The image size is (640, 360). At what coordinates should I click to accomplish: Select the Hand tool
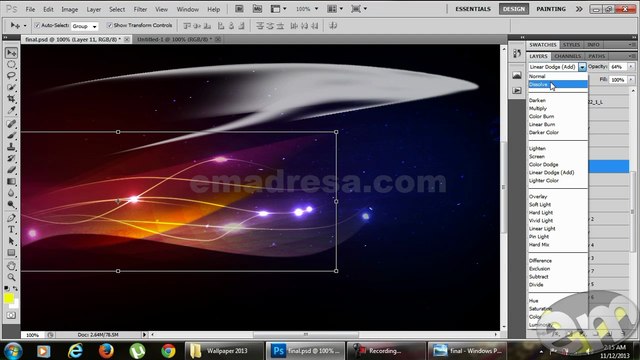pos(11,266)
